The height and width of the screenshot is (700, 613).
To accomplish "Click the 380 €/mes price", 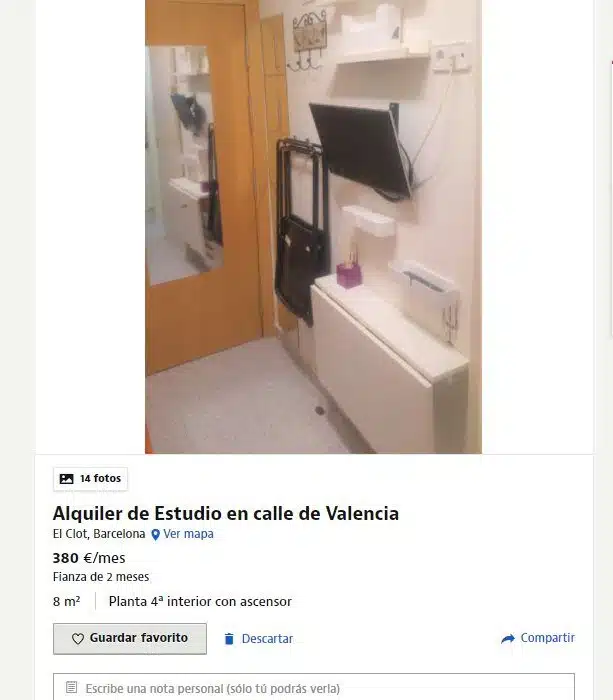I will point(89,558).
